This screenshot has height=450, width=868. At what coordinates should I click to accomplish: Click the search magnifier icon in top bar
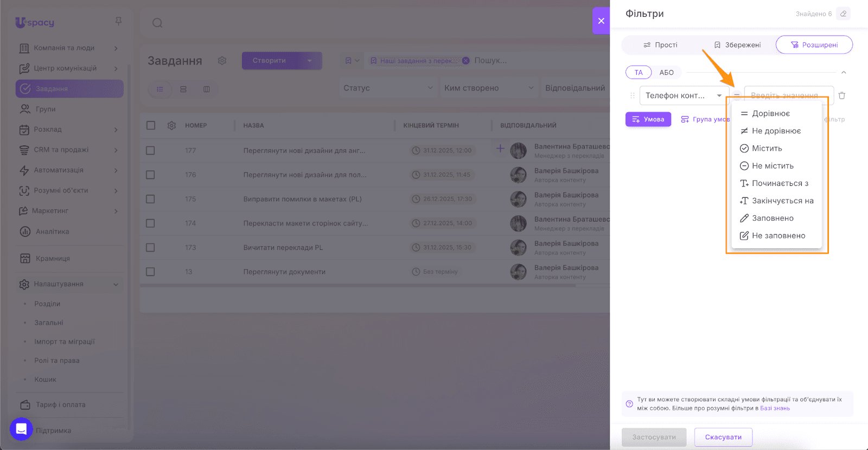[157, 23]
